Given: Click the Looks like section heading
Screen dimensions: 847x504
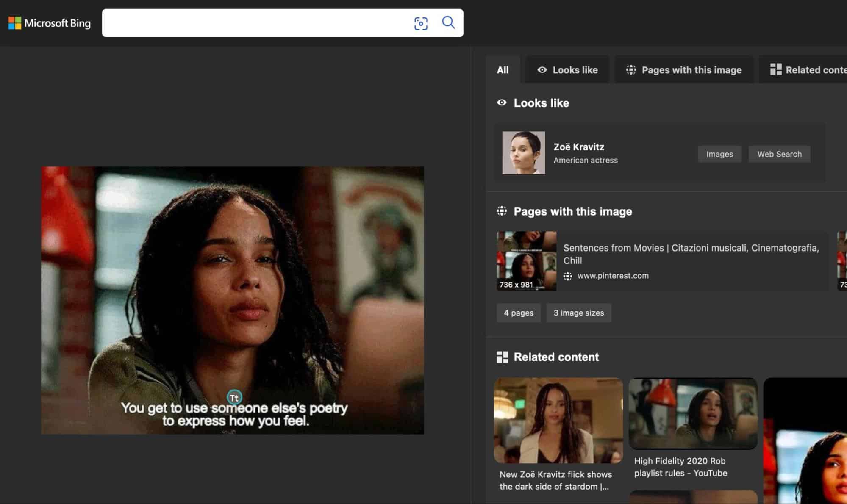Looking at the screenshot, I should pos(541,103).
